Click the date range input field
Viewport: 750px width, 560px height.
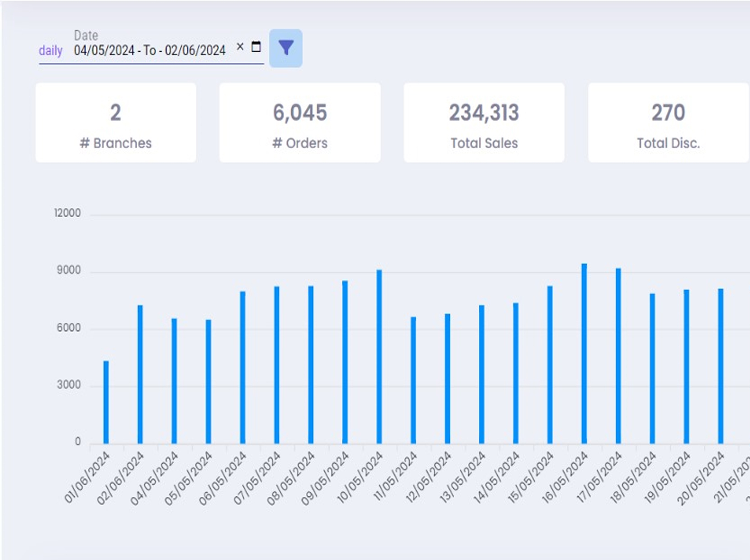point(150,50)
